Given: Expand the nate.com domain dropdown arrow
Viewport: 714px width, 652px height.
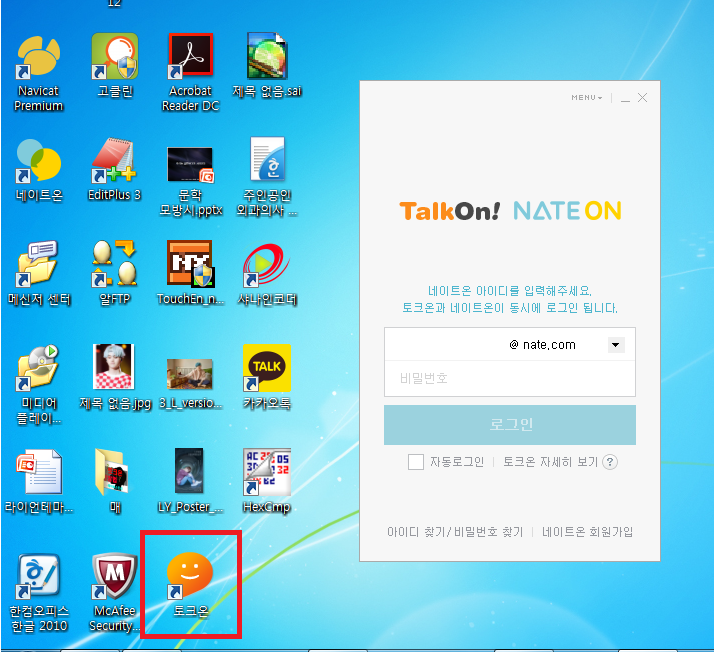Looking at the screenshot, I should tap(616, 345).
